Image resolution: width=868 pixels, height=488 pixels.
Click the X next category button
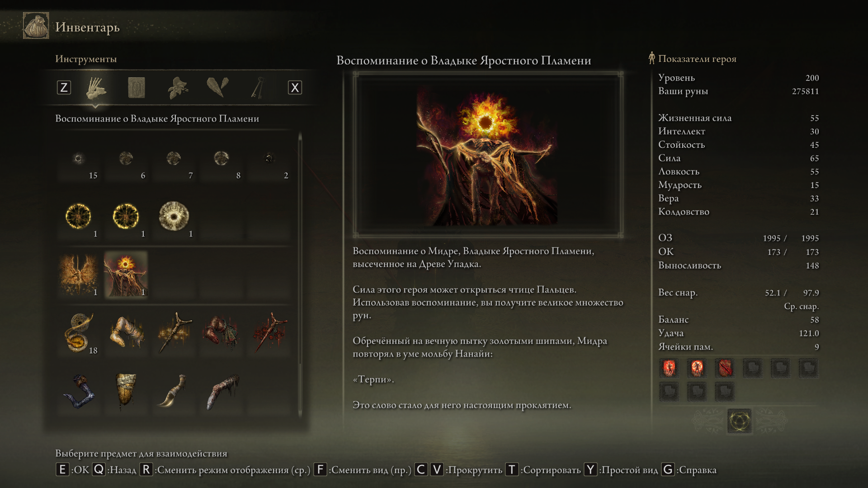pyautogui.click(x=295, y=88)
